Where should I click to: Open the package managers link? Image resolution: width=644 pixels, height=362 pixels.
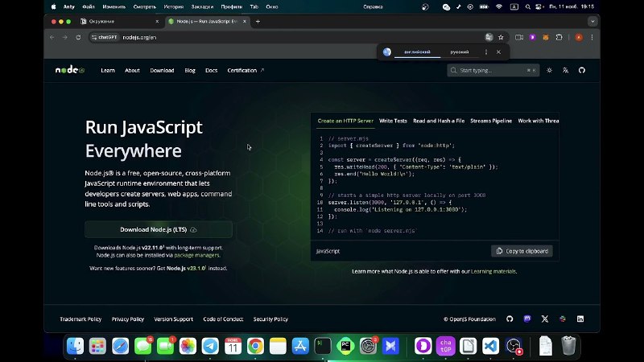(196, 255)
